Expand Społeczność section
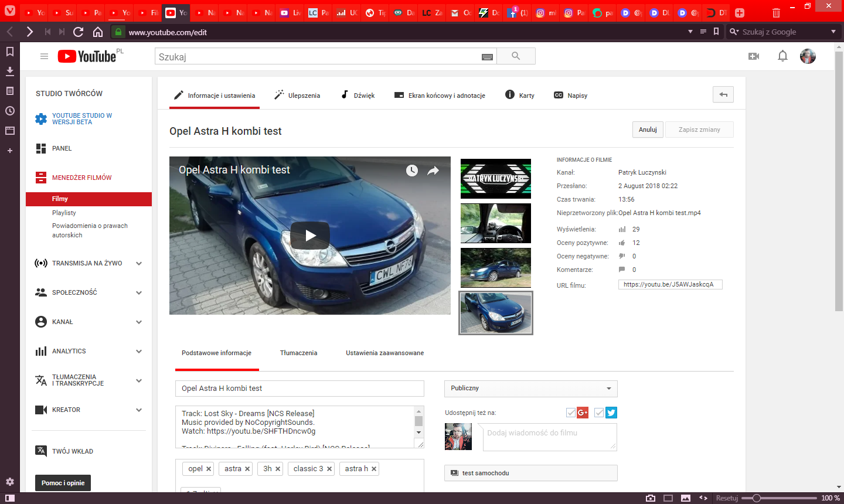The width and height of the screenshot is (844, 504). 139,293
